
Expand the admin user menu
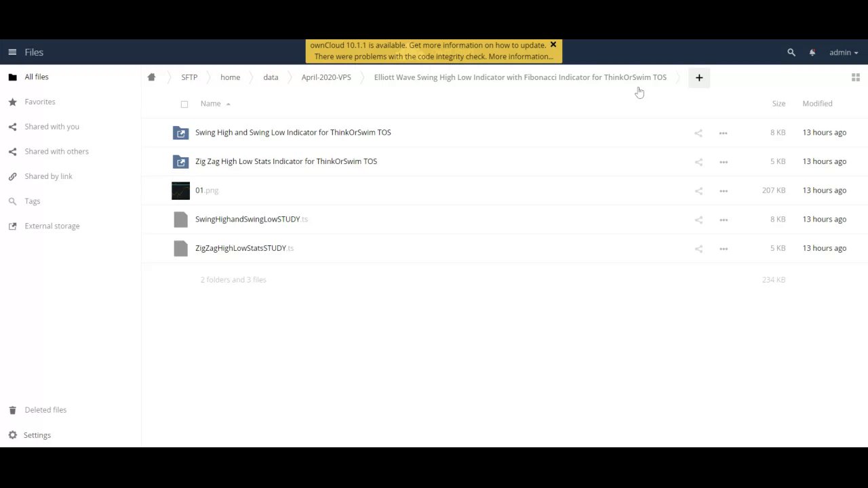(x=844, y=52)
